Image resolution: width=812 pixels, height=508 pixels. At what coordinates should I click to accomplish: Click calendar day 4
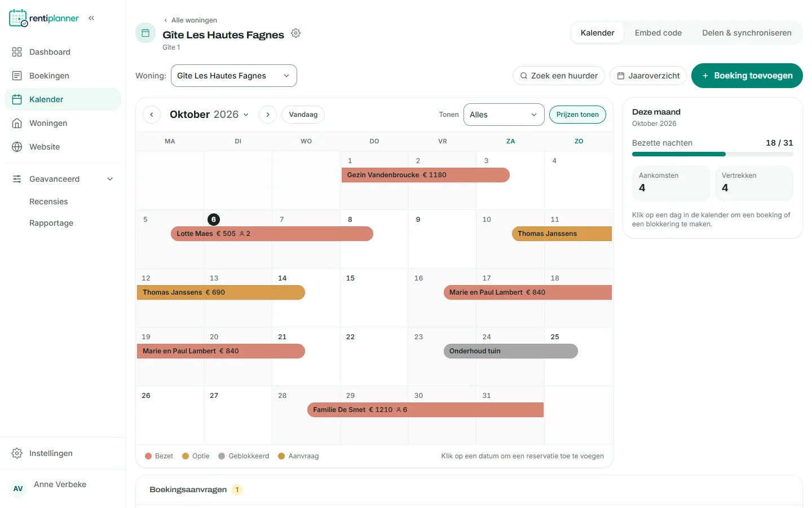coord(579,180)
